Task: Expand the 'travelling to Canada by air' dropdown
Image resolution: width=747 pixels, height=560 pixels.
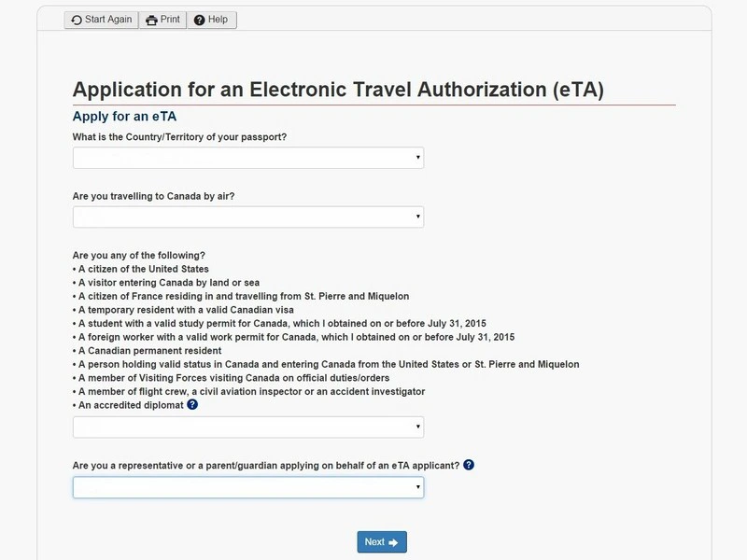Action: 247,217
